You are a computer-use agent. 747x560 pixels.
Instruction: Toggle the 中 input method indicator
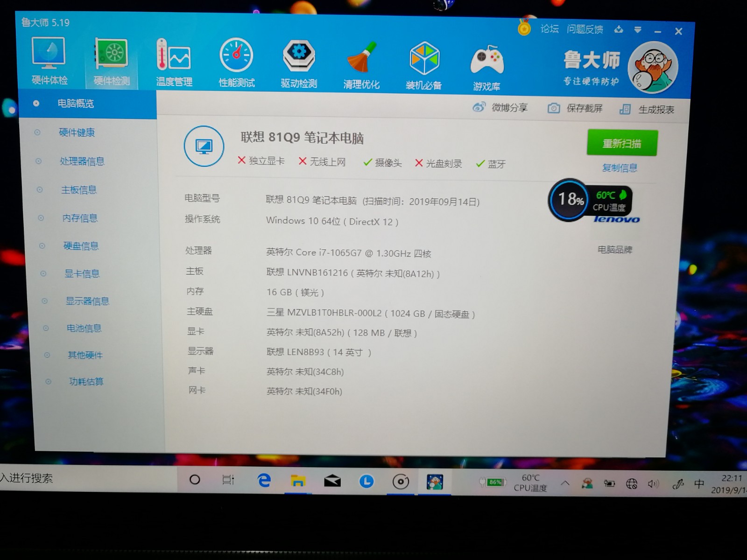(x=699, y=484)
